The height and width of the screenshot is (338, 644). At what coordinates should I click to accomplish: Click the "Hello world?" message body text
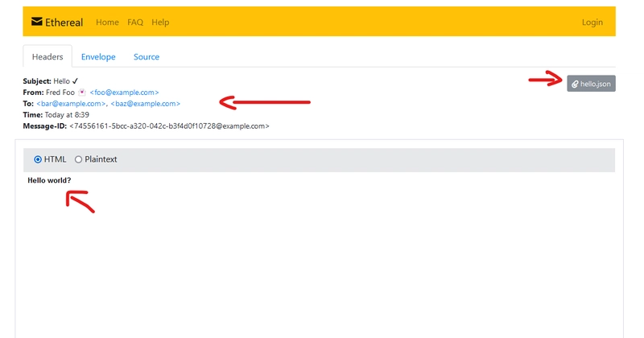[49, 180]
